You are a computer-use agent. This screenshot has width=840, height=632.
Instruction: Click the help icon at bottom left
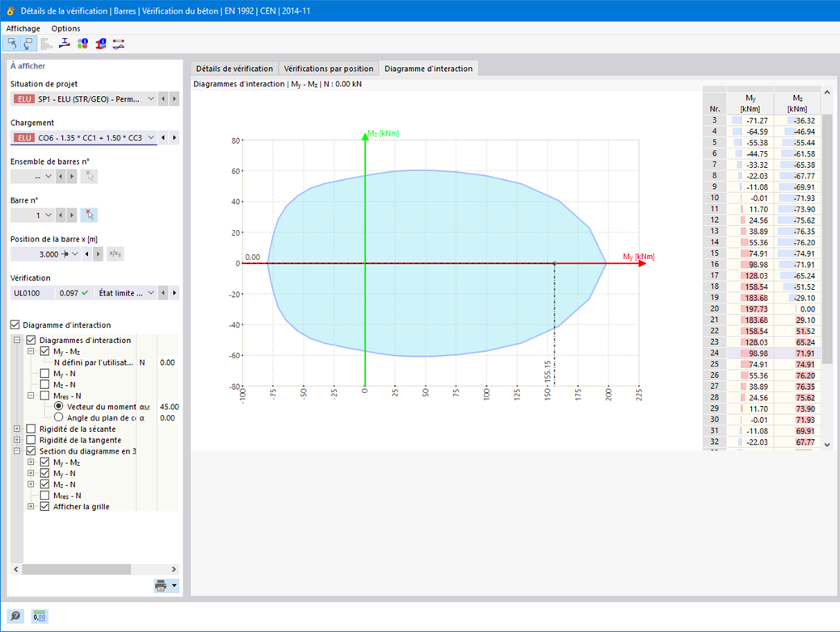[15, 617]
